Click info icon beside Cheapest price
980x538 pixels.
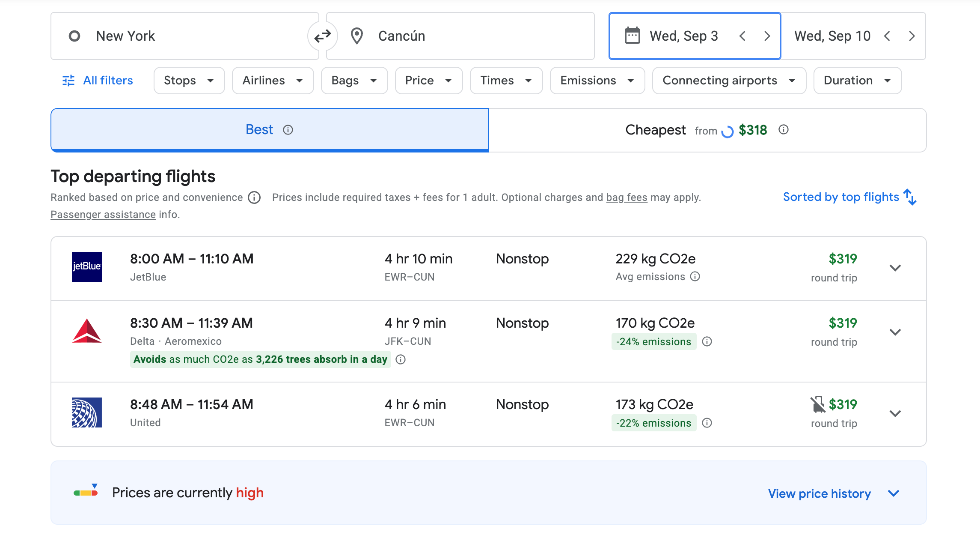pos(783,130)
